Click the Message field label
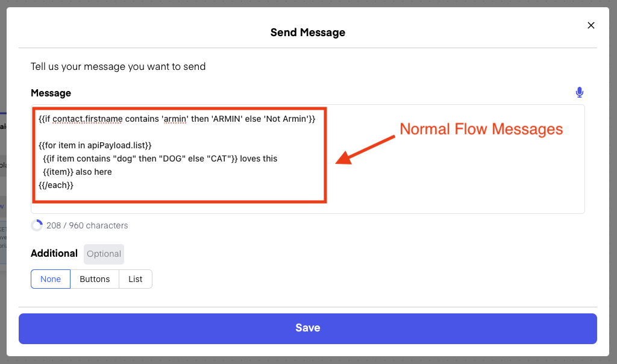This screenshot has width=617, height=364. tap(51, 93)
